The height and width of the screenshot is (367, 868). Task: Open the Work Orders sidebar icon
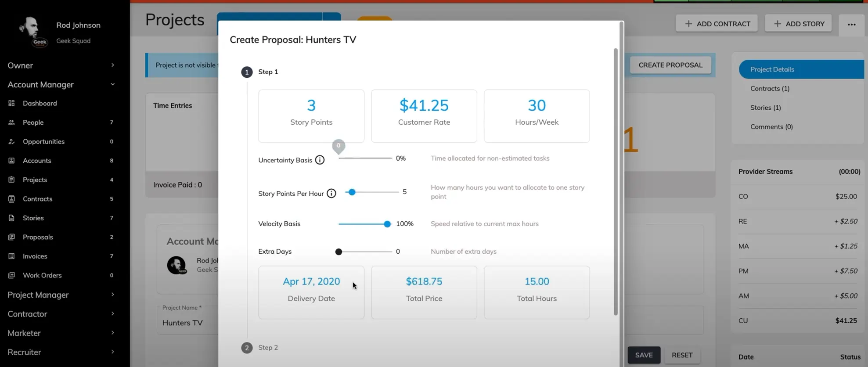11,275
